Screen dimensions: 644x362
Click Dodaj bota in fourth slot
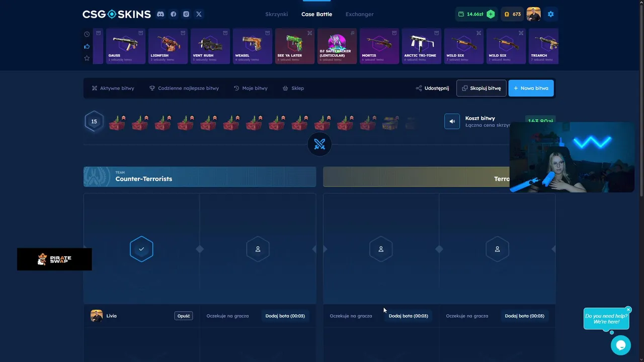pyautogui.click(x=524, y=316)
